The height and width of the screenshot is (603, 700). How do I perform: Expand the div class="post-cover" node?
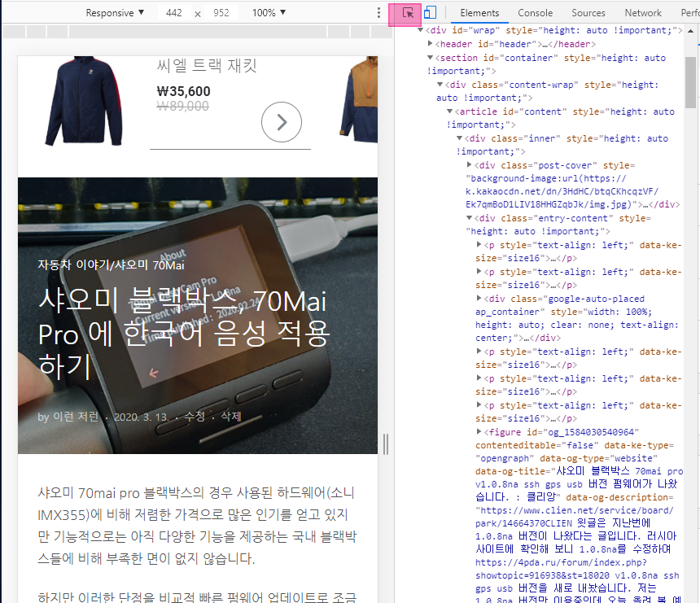click(469, 164)
